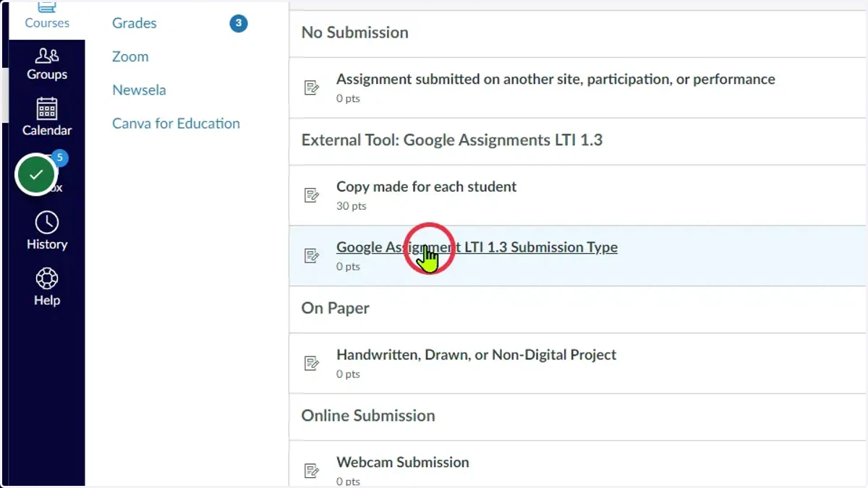Open Handwritten, Drawn, or Non-Digital Project
Screen dimensions: 868x488
click(x=476, y=355)
